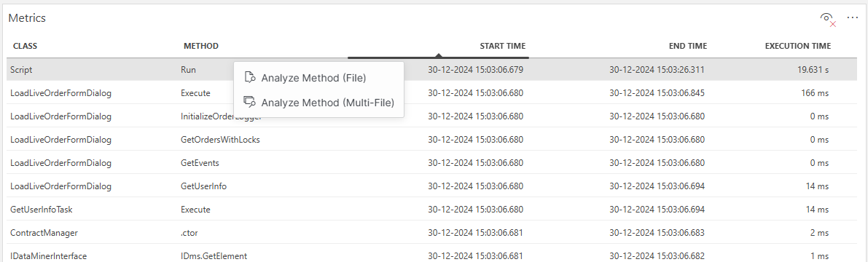Select the Script class cell
This screenshot has width=868, height=262.
20,70
